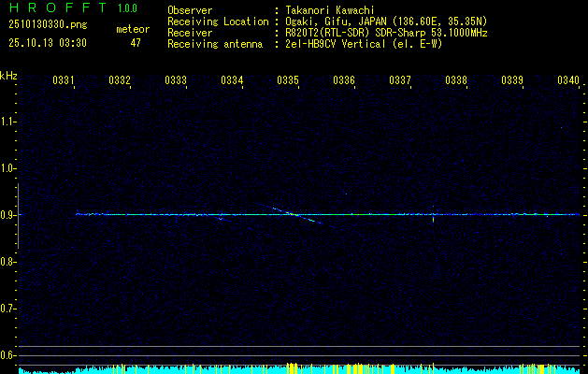The height and width of the screenshot is (374, 588).
Task: Click the gray vertical range bar beside 0.9
Action: [18, 216]
